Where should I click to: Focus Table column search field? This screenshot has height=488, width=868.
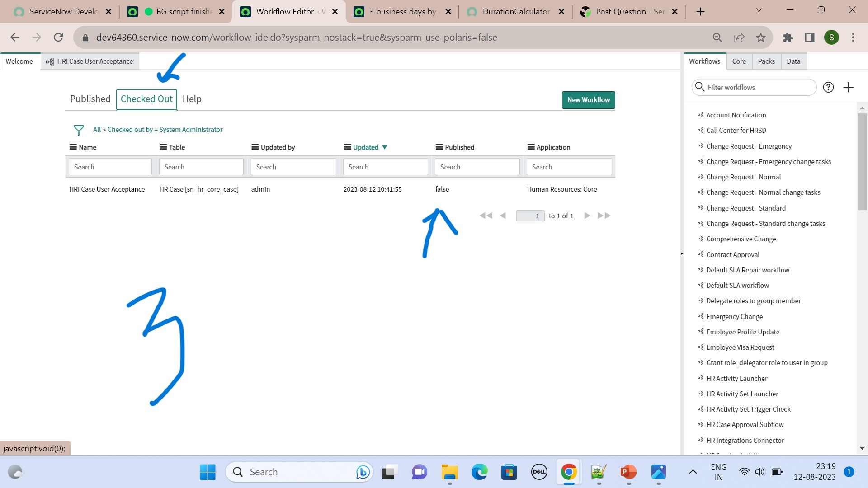201,167
